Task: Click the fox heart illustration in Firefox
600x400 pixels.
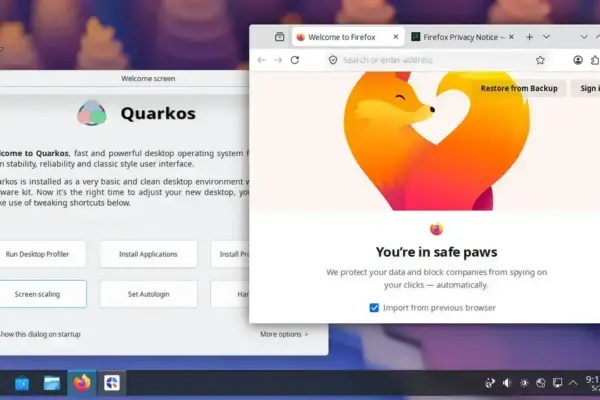Action: coord(437,141)
